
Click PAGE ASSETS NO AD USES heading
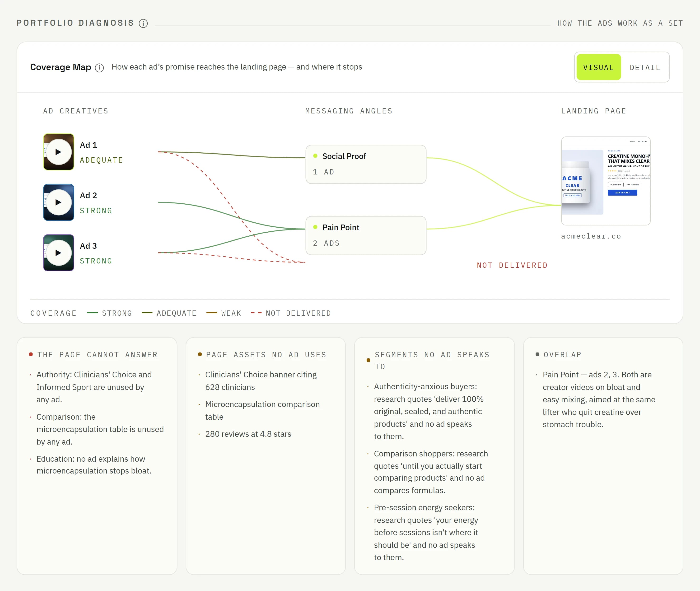point(266,355)
